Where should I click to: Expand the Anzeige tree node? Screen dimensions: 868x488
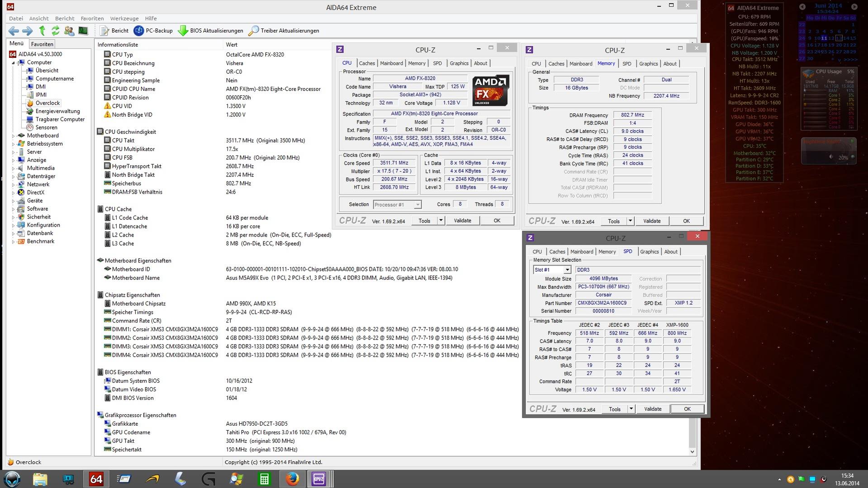coord(13,160)
